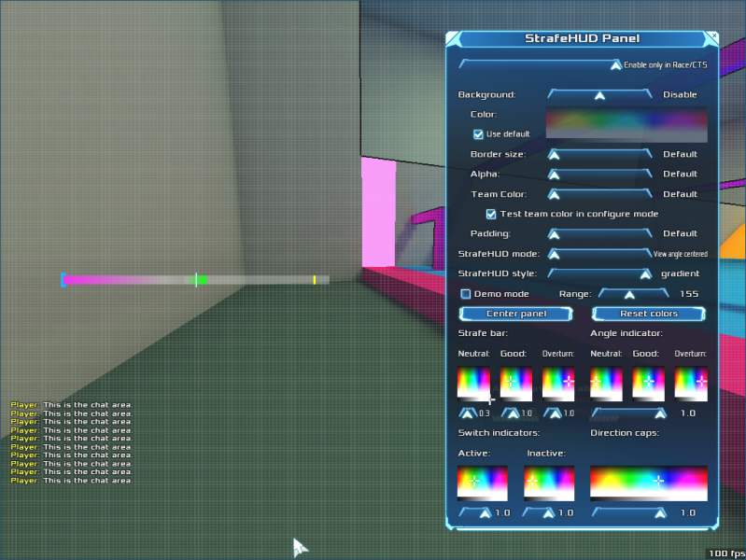
Task: Adjust the Angle indicator alpha slider
Action: tap(629, 413)
